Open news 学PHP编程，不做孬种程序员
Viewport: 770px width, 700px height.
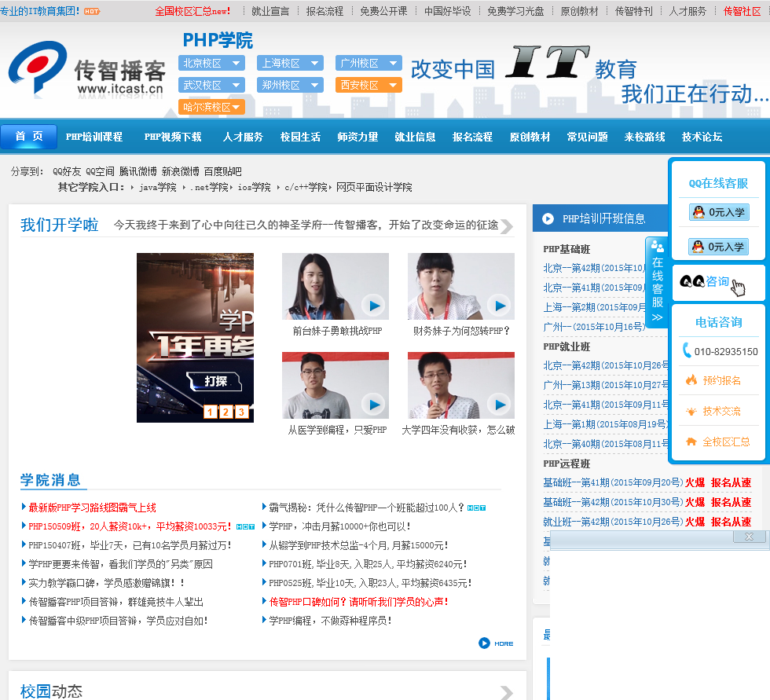[331, 621]
